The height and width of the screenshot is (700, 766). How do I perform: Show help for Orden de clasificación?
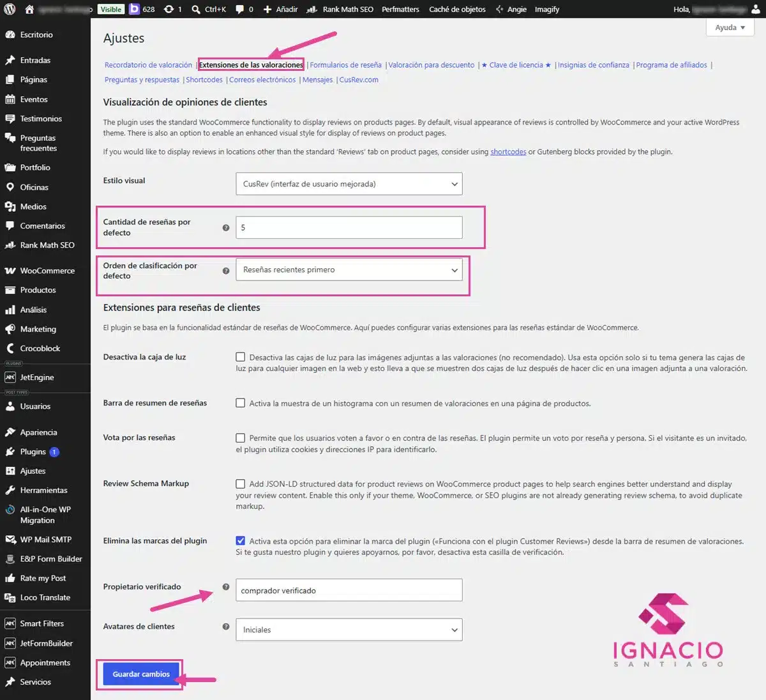click(x=226, y=270)
